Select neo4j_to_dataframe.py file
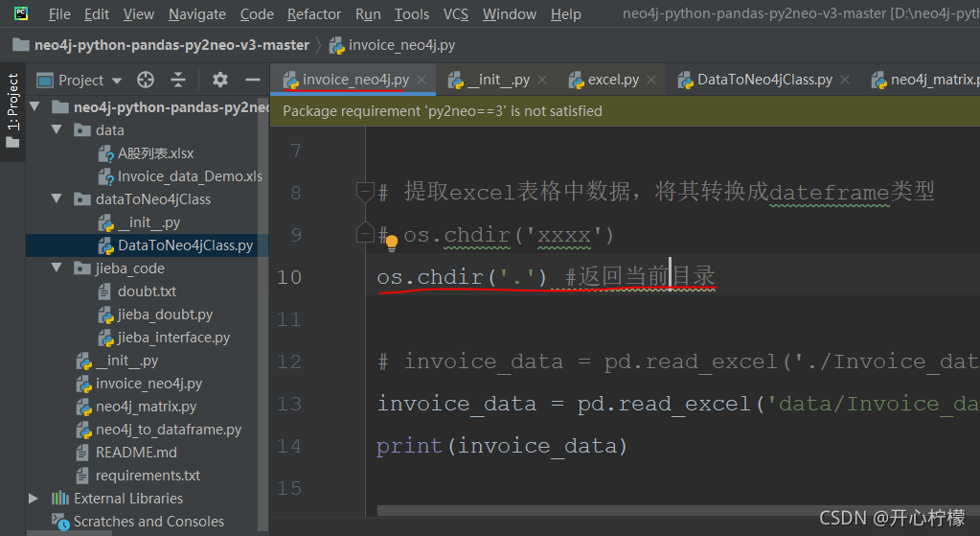Viewport: 980px width, 536px height. point(159,430)
